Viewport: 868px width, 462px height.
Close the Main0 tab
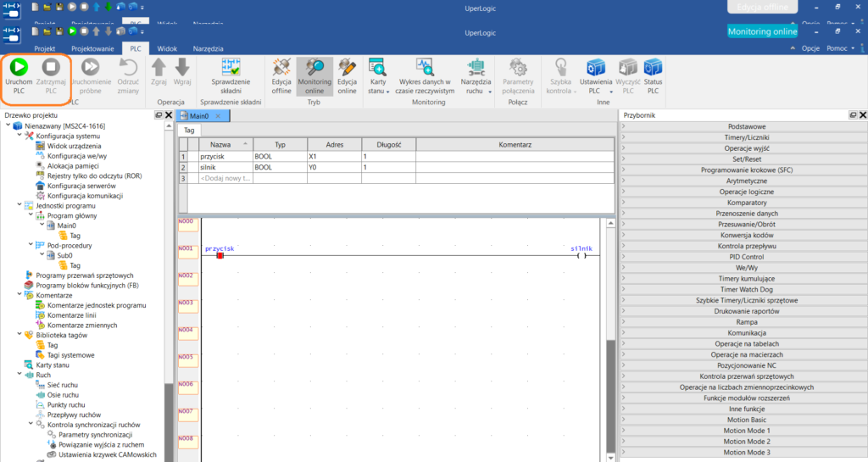pos(218,115)
